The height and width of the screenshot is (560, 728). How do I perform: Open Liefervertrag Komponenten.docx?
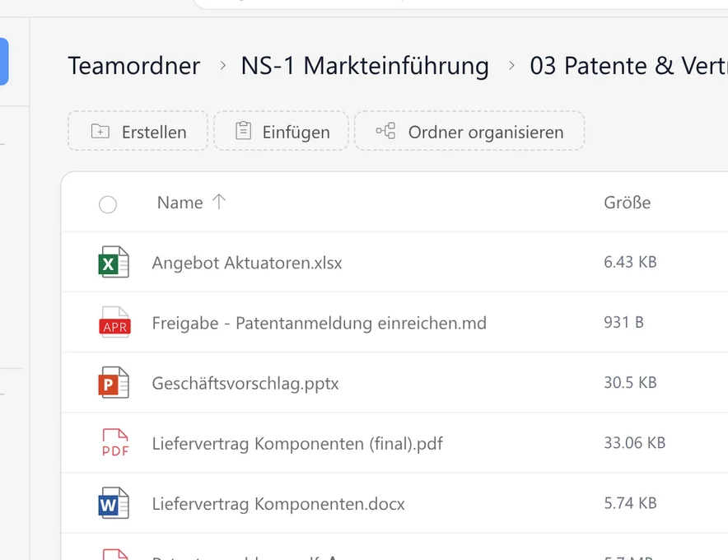[x=278, y=504]
